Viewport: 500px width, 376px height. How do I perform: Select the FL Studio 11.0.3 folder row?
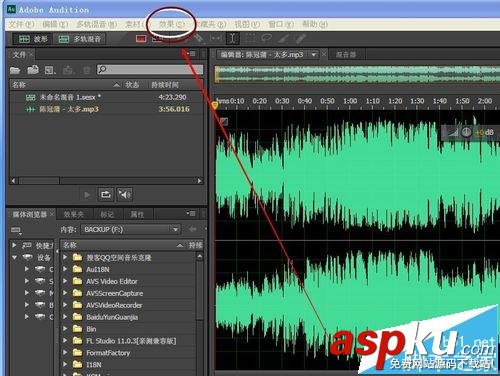[x=129, y=341]
